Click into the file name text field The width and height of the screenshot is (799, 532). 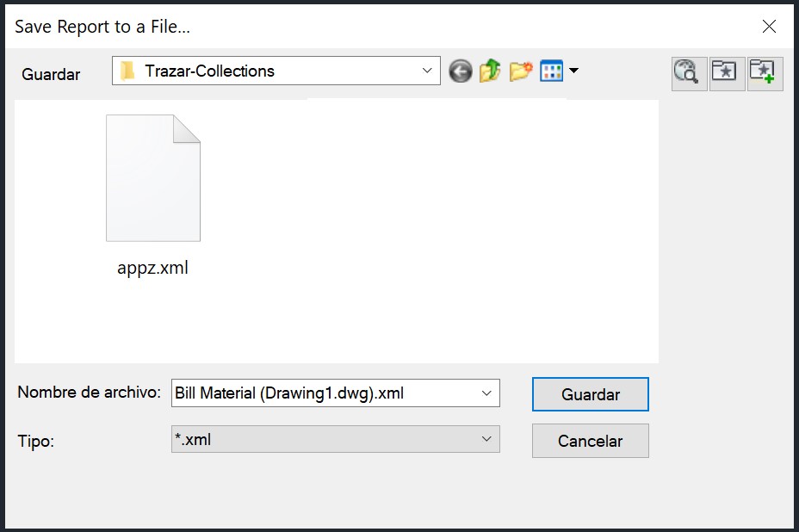click(319, 393)
